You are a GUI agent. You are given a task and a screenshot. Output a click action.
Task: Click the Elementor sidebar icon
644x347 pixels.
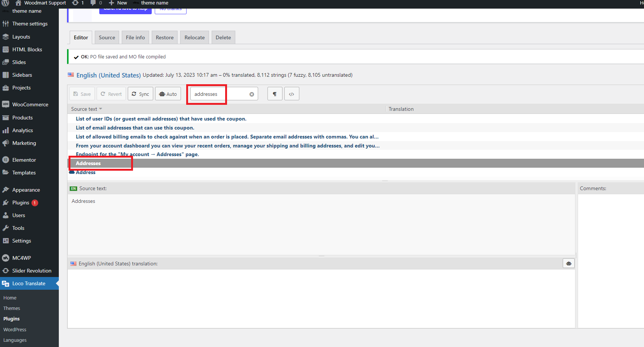(6, 160)
